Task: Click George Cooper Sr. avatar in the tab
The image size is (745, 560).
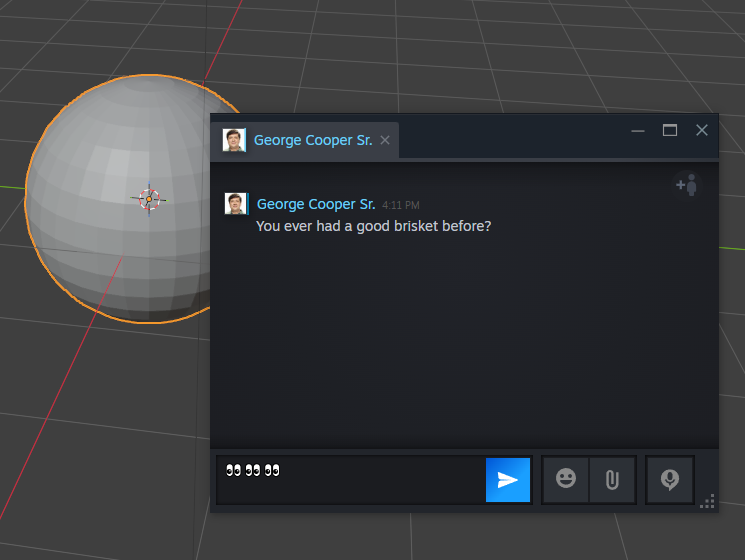Action: [234, 140]
